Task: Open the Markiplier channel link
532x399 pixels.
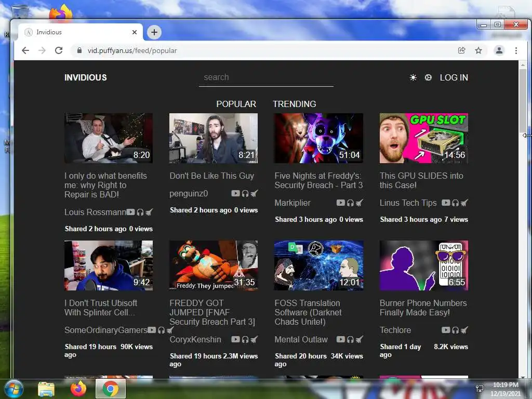Action: pos(292,203)
